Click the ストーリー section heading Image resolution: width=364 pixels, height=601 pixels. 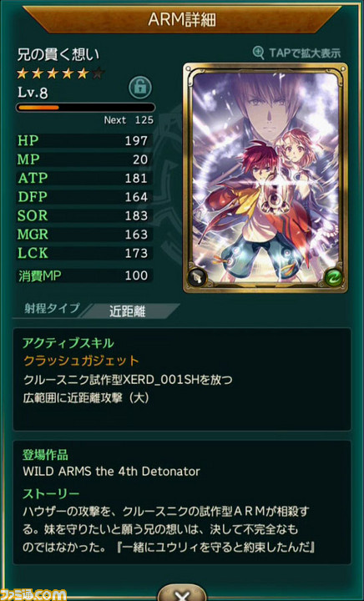click(x=51, y=493)
